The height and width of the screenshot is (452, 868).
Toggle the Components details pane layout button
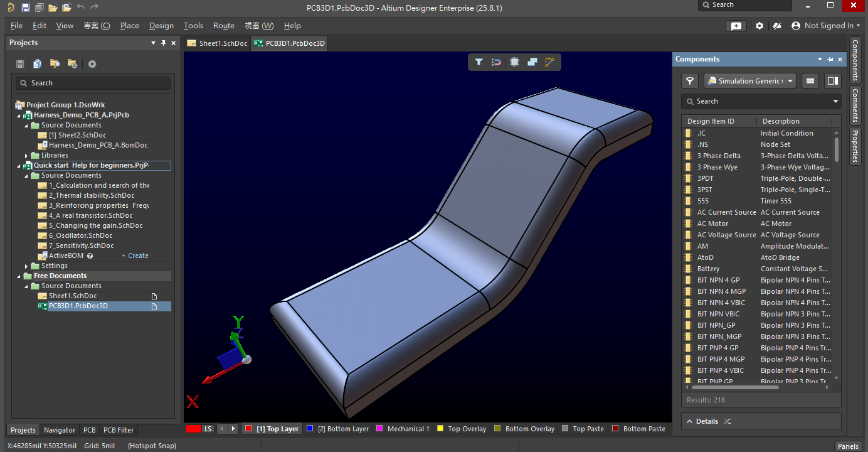coord(832,81)
